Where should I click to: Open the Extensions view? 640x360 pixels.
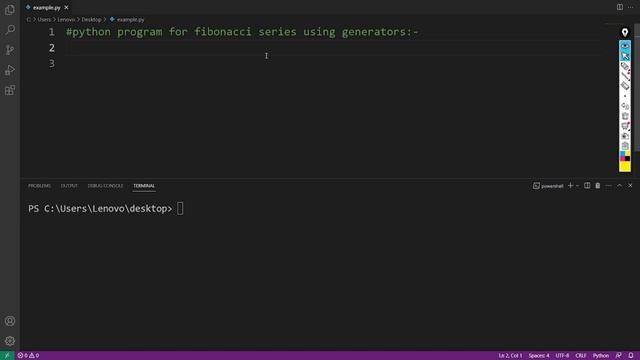tap(10, 90)
